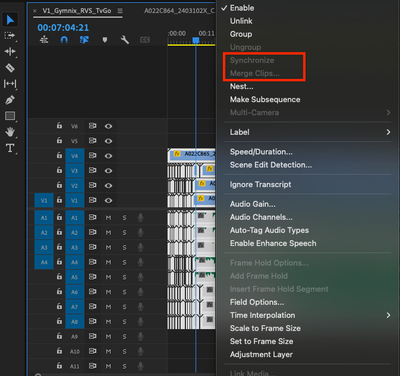Select the Hand tool

point(10,132)
